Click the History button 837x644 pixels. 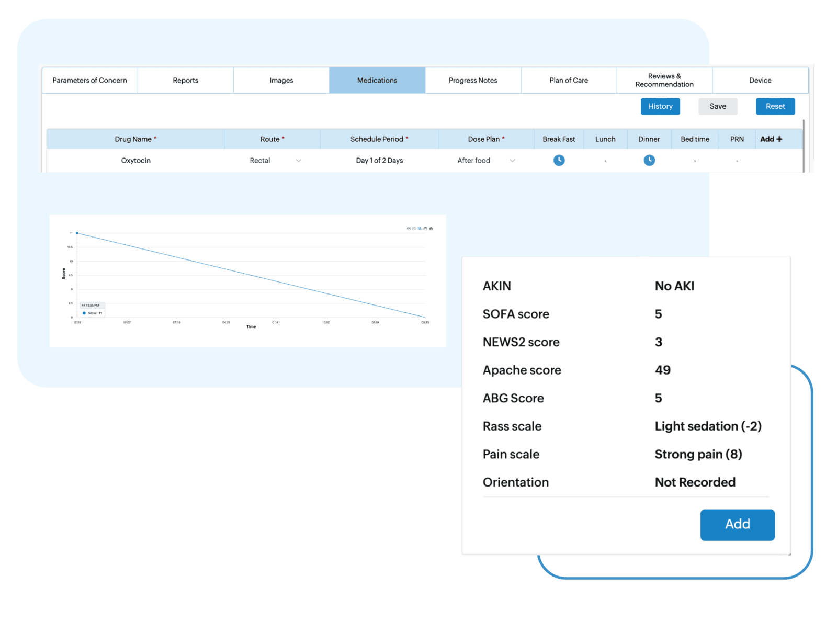[x=660, y=106]
